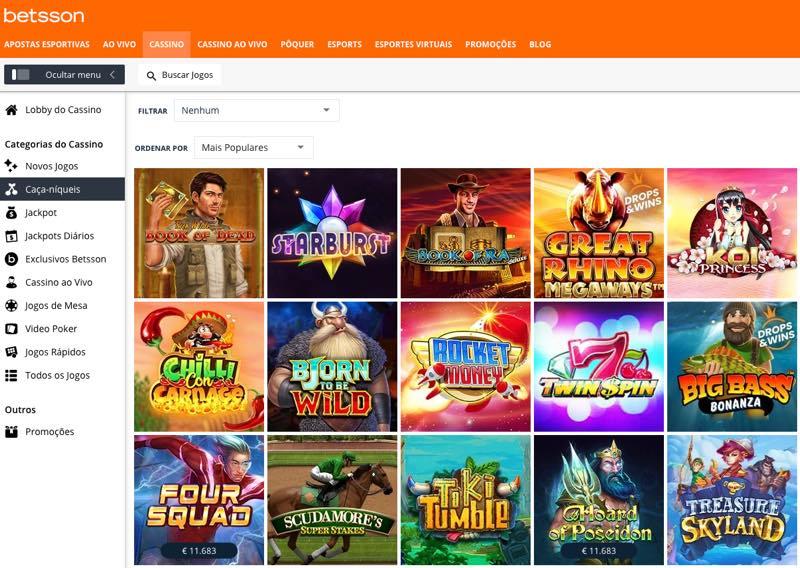Open the Tiki Tumble game
The image size is (800, 568).
click(x=465, y=500)
